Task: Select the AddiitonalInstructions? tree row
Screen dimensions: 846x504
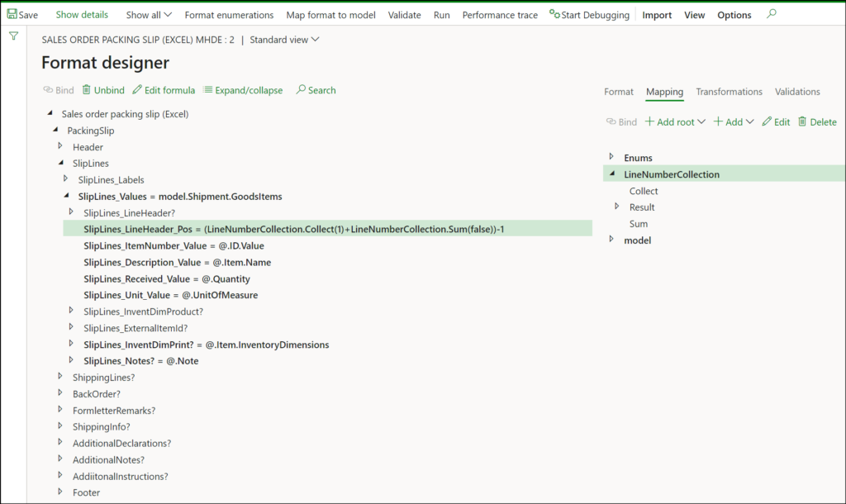Action: click(121, 477)
